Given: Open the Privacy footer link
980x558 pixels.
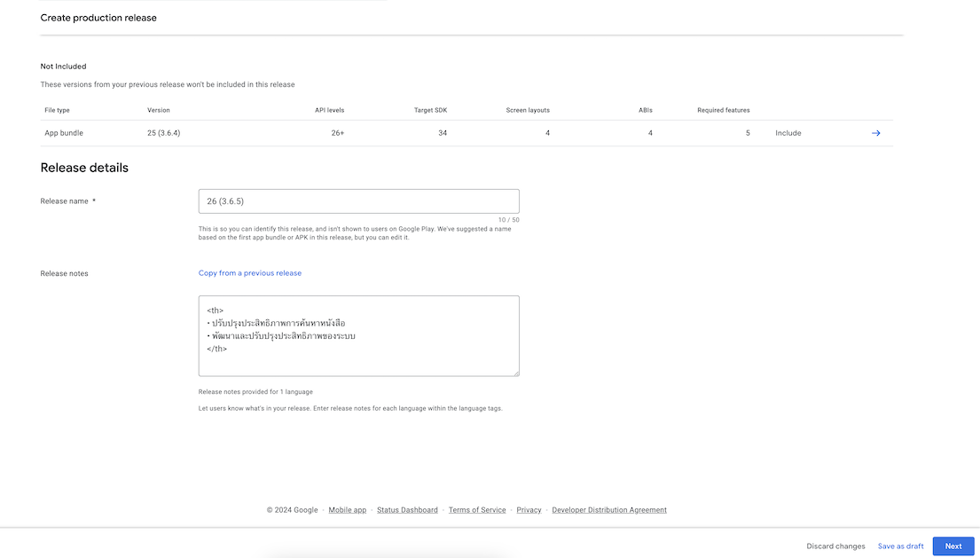Looking at the screenshot, I should pyautogui.click(x=529, y=510).
